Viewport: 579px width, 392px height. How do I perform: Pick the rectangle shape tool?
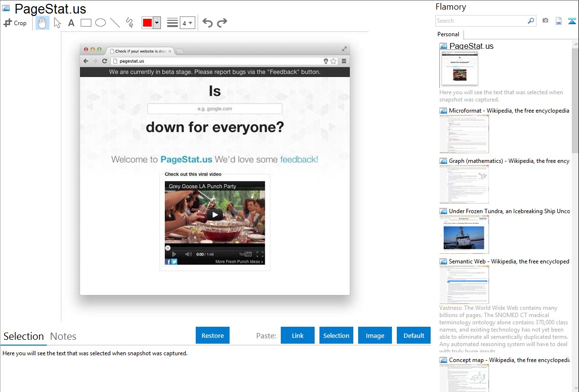pos(86,23)
